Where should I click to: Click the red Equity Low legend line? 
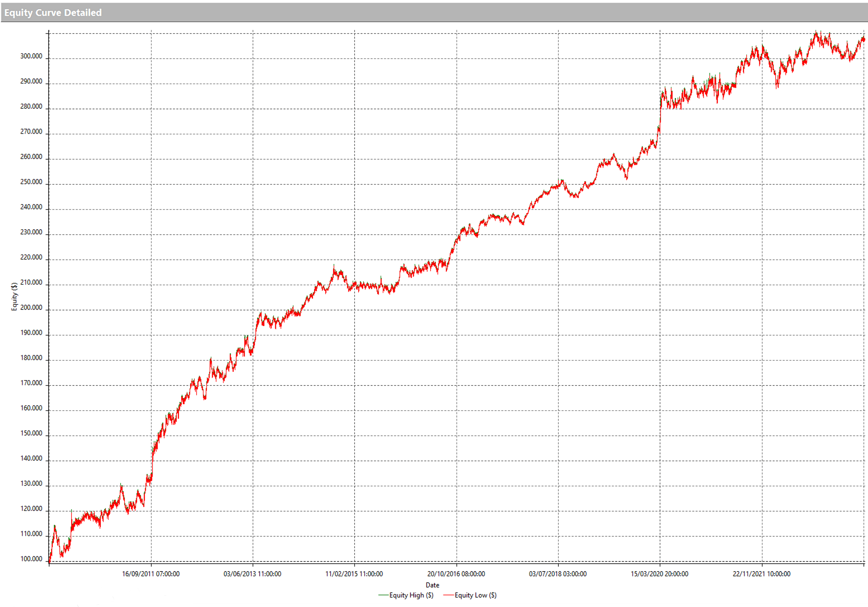448,595
